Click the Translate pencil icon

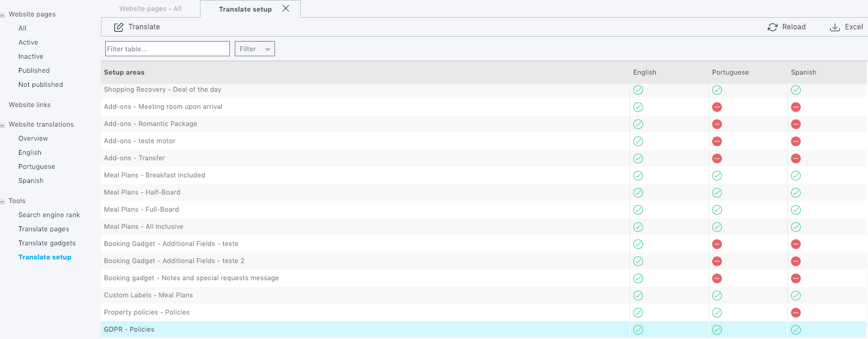(x=119, y=27)
